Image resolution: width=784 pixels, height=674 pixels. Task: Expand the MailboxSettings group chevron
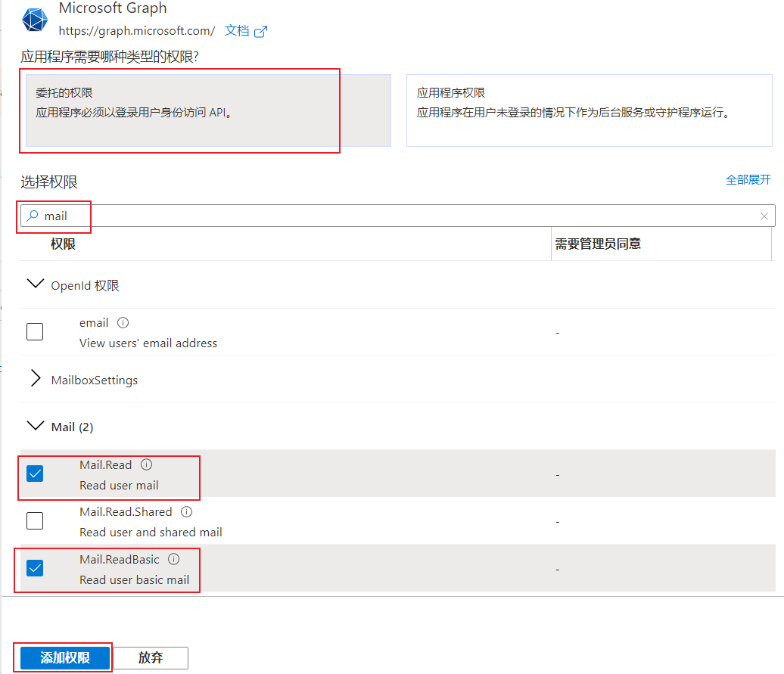click(x=35, y=378)
